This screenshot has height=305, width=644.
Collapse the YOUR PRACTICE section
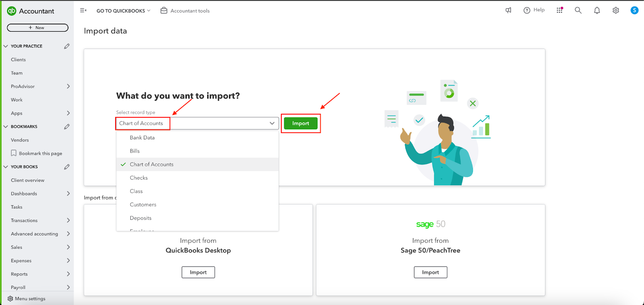(x=6, y=46)
